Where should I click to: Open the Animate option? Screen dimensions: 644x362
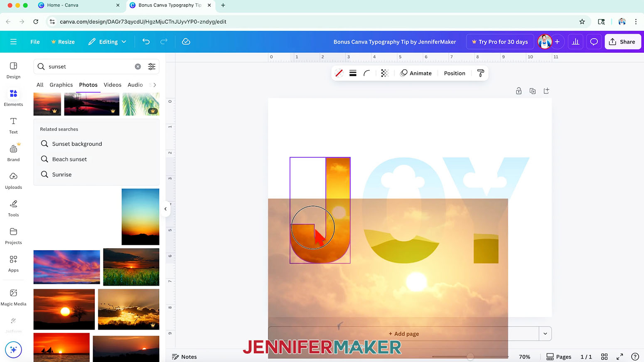point(416,73)
